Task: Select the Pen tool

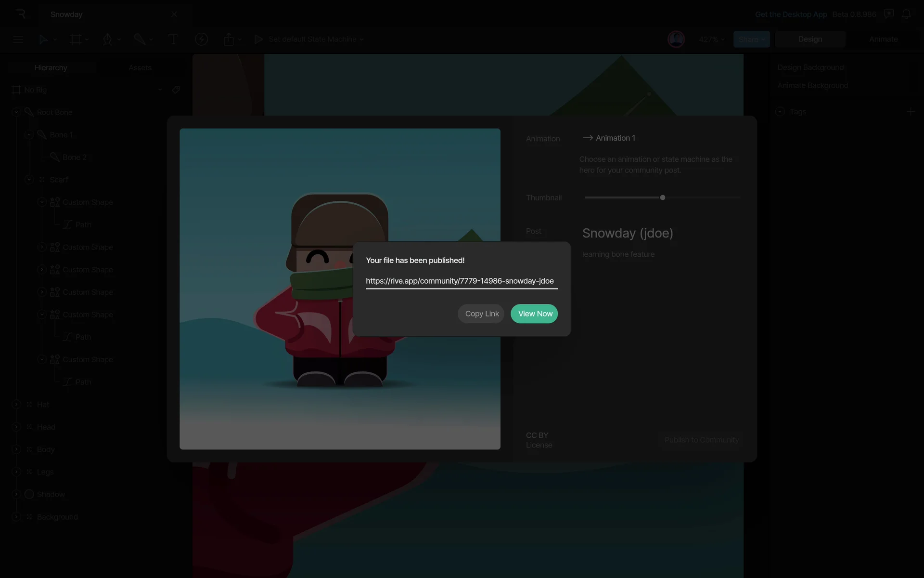Action: click(107, 39)
